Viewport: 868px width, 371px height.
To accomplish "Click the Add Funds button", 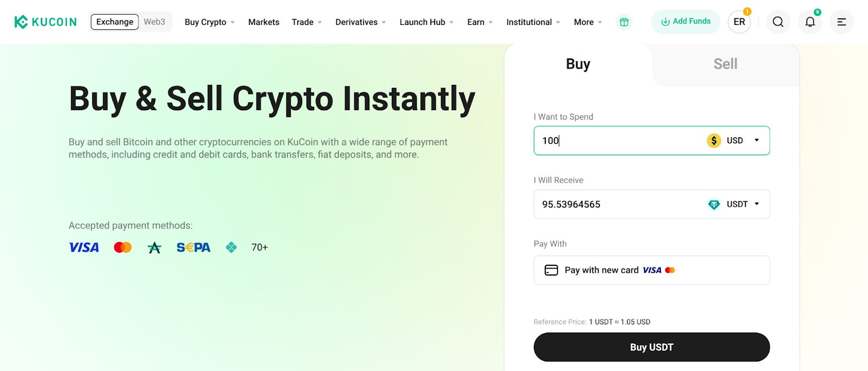I will point(685,22).
